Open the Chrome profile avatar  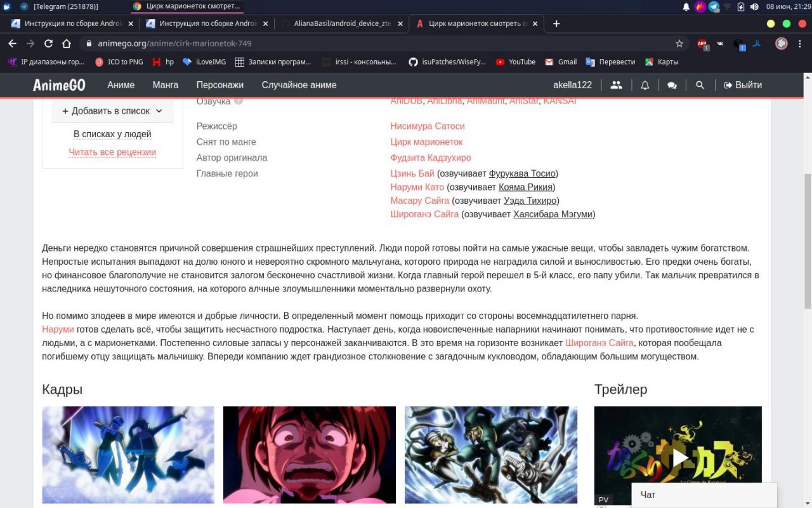pyautogui.click(x=782, y=44)
